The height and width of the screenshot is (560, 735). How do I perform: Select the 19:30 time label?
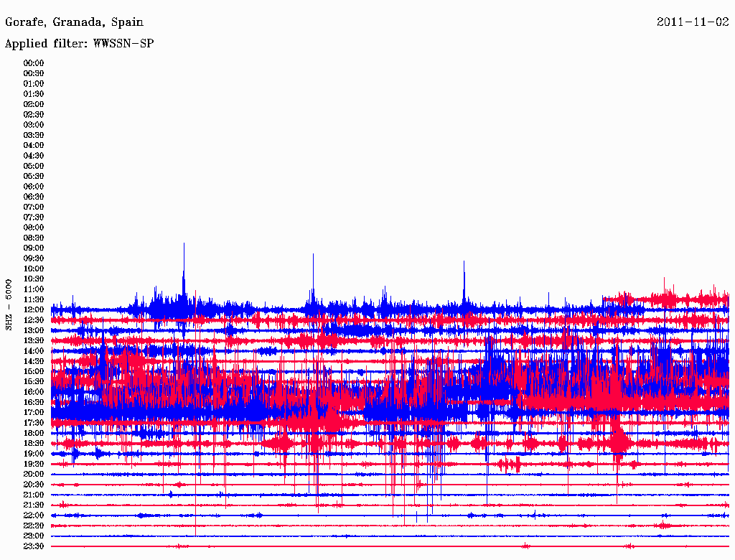coord(34,465)
